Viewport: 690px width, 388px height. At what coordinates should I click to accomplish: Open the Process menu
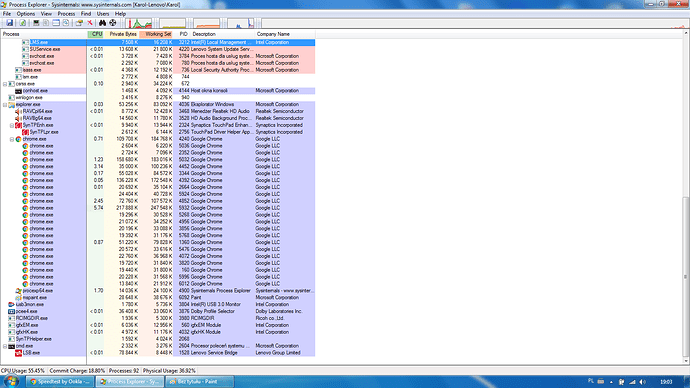point(66,14)
